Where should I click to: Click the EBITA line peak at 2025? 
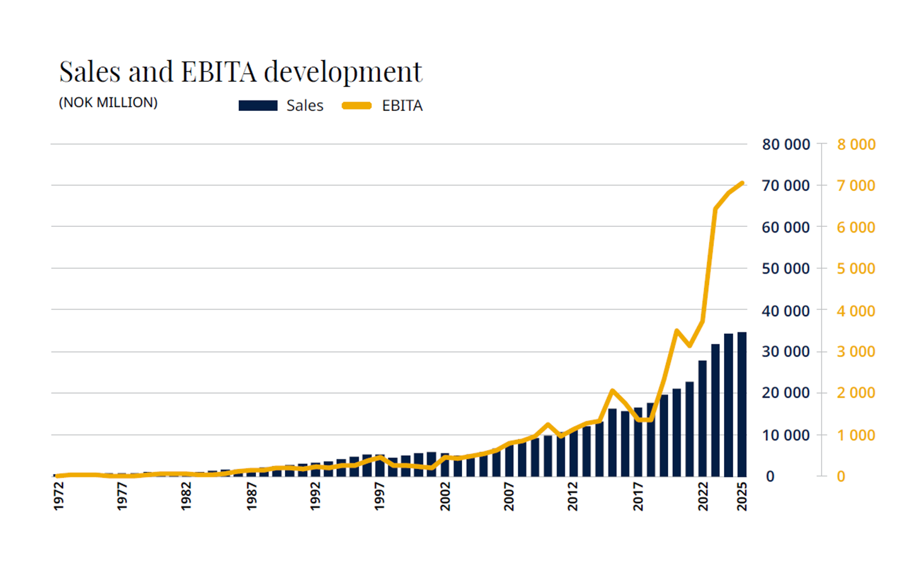(742, 183)
